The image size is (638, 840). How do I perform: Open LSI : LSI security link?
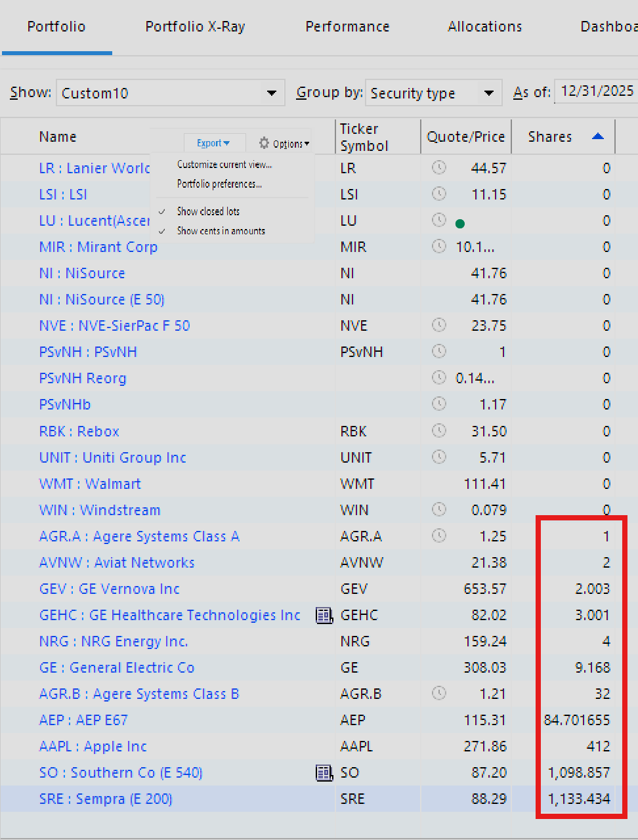(63, 194)
